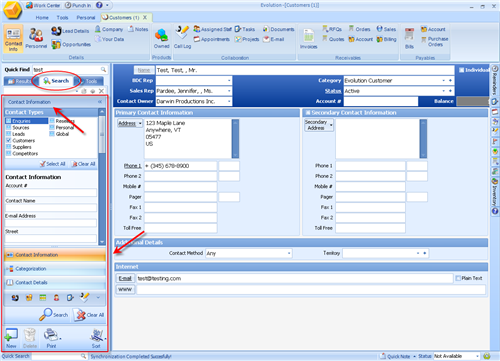Open Orders in Receivables
500x361 pixels.
pyautogui.click(x=359, y=29)
